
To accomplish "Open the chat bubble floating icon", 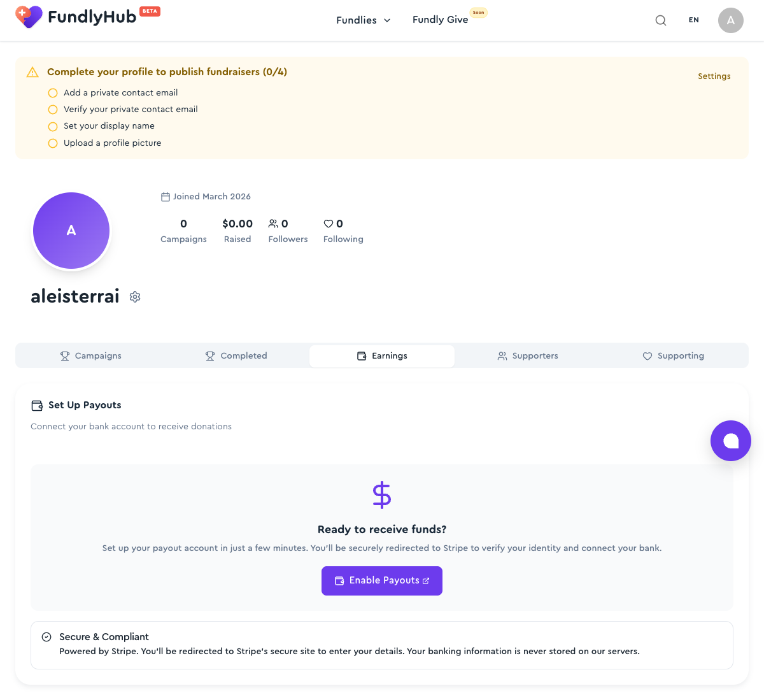I will (730, 440).
